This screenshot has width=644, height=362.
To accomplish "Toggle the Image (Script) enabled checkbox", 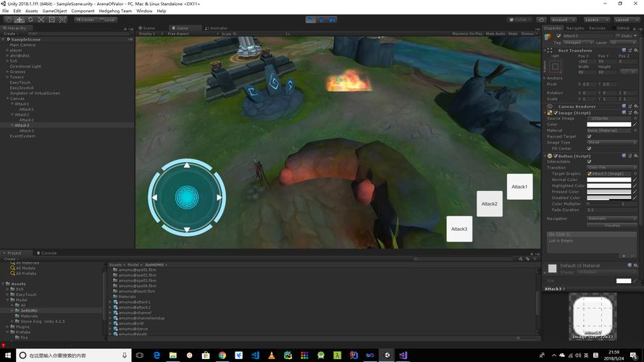I will coord(556,113).
